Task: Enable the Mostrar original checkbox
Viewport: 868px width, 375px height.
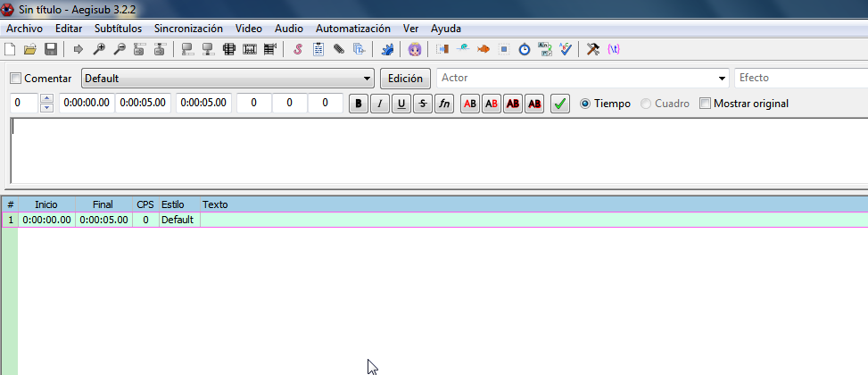Action: tap(705, 103)
